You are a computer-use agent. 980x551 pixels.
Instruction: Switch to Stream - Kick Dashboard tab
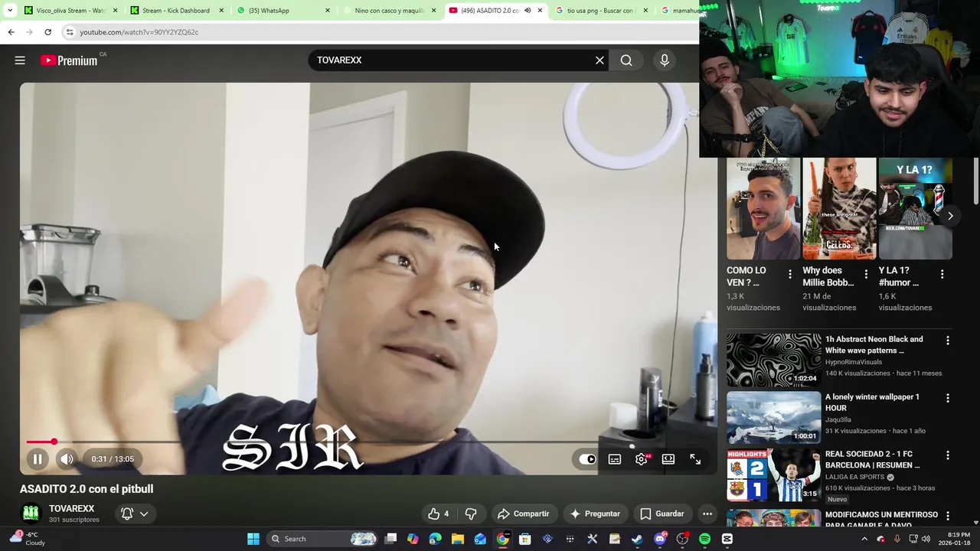coord(175,11)
